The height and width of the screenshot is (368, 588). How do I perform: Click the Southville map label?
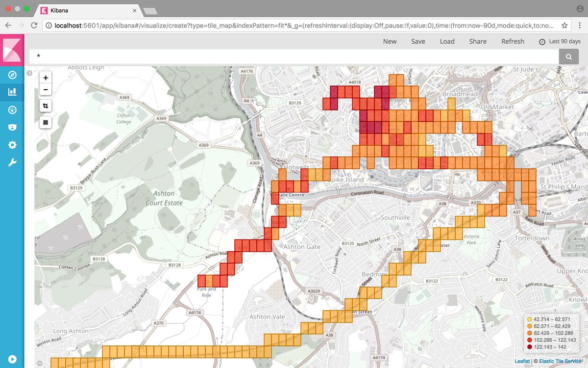point(395,217)
